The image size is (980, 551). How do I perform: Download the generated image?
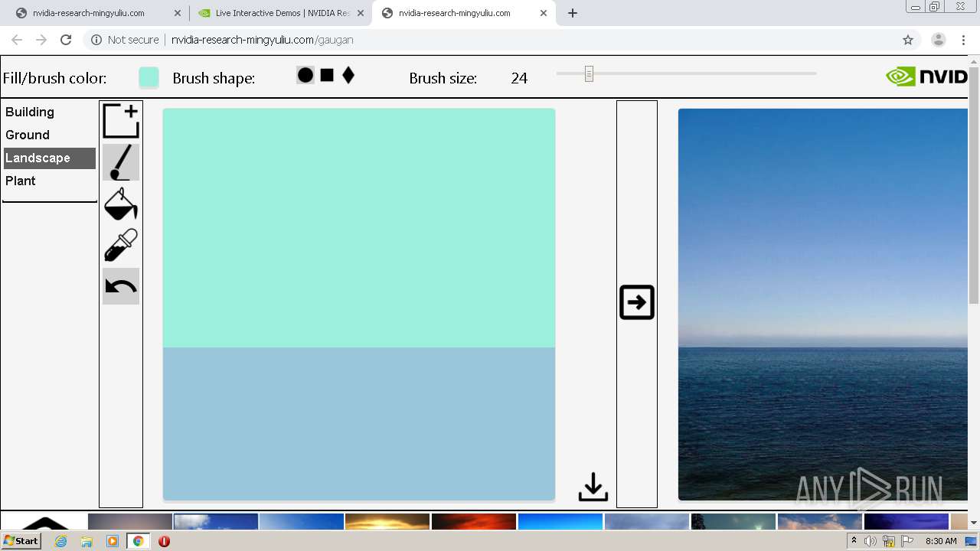click(x=593, y=487)
